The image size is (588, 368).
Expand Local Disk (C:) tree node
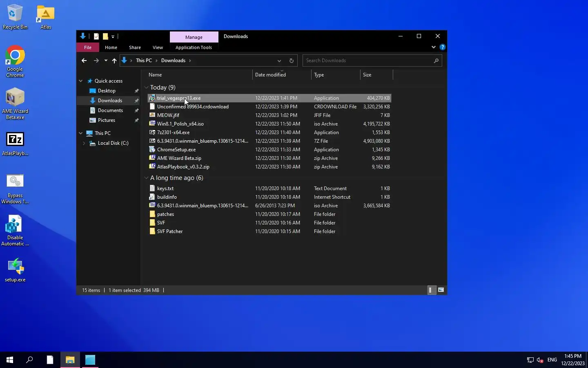[84, 143]
